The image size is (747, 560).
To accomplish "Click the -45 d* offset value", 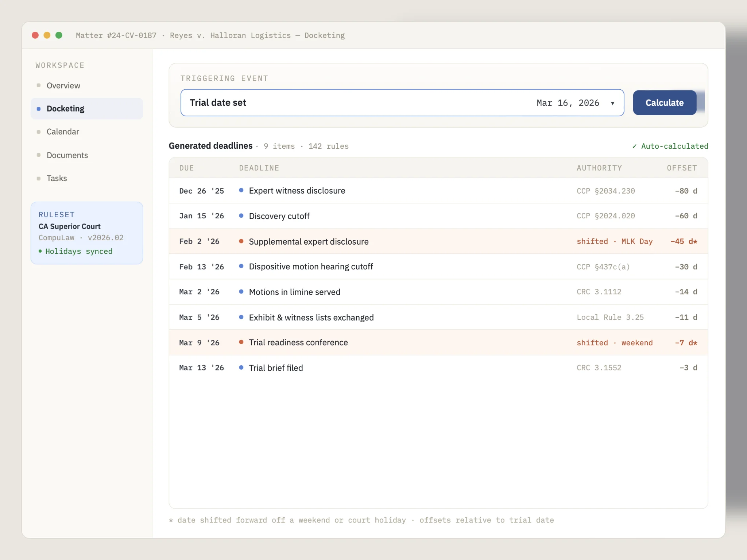I will click(684, 241).
